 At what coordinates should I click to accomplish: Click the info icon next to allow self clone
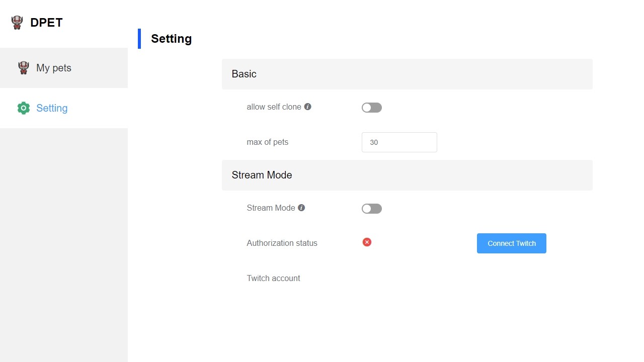tap(308, 107)
